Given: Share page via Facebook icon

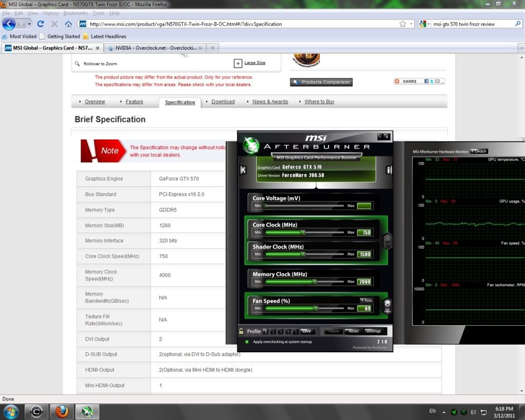Looking at the screenshot, I should 426,82.
